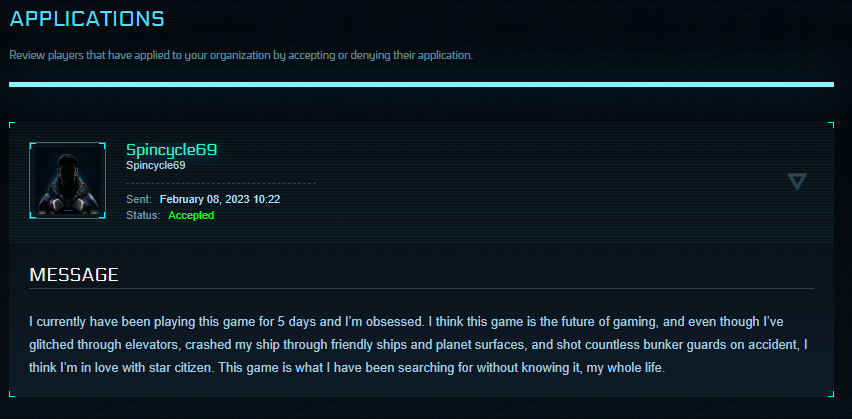The height and width of the screenshot is (419, 852).
Task: Click the dashed line below the handle
Action: pos(220,183)
